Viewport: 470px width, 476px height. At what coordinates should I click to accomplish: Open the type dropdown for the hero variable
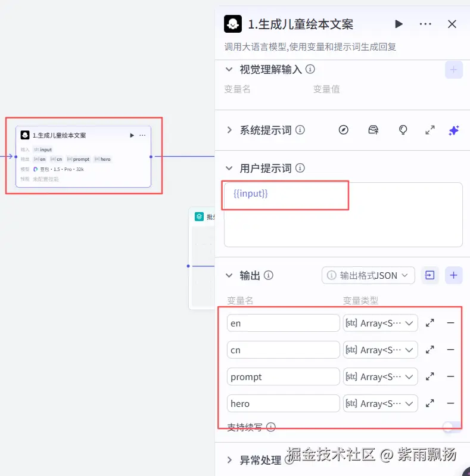pyautogui.click(x=381, y=403)
